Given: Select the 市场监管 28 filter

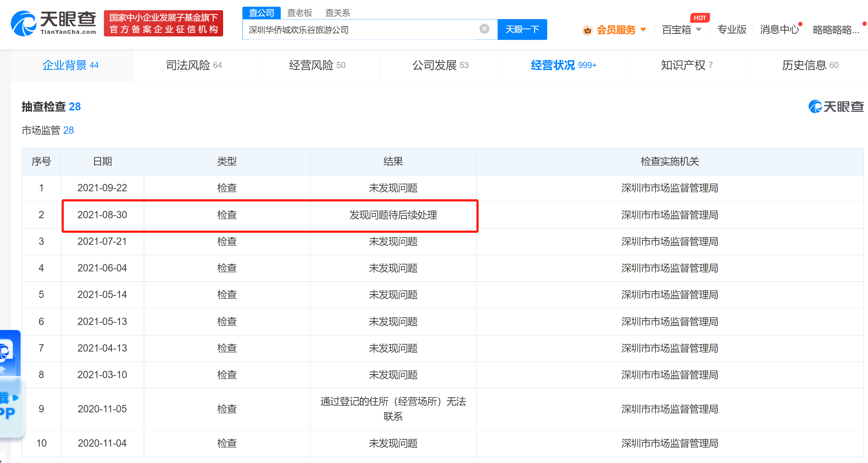Looking at the screenshot, I should [x=48, y=130].
